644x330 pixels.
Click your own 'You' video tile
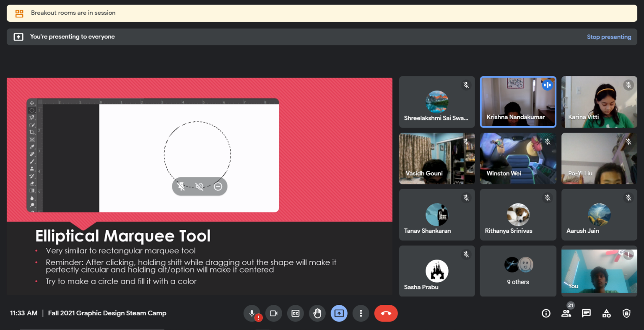(599, 271)
